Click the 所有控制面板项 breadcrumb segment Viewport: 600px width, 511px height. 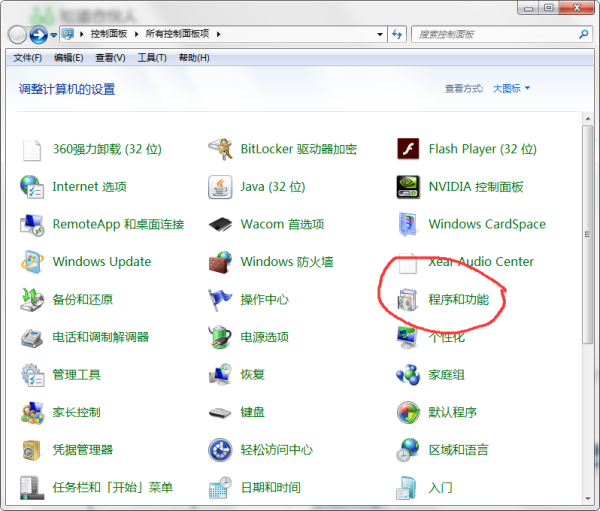click(x=177, y=34)
